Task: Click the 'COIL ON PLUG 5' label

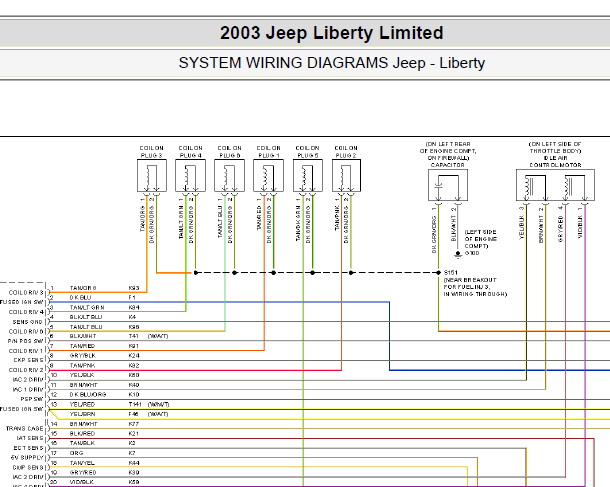Action: (307, 152)
